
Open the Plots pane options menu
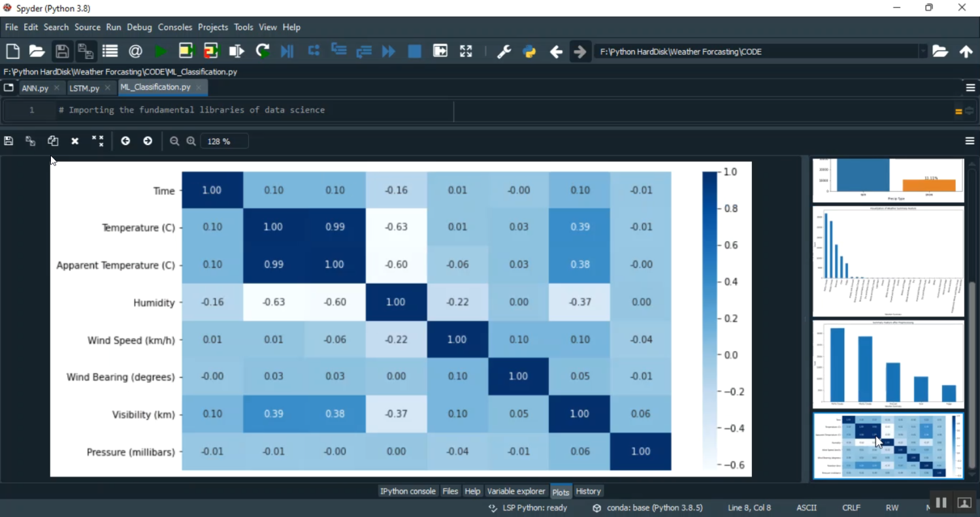(x=970, y=141)
